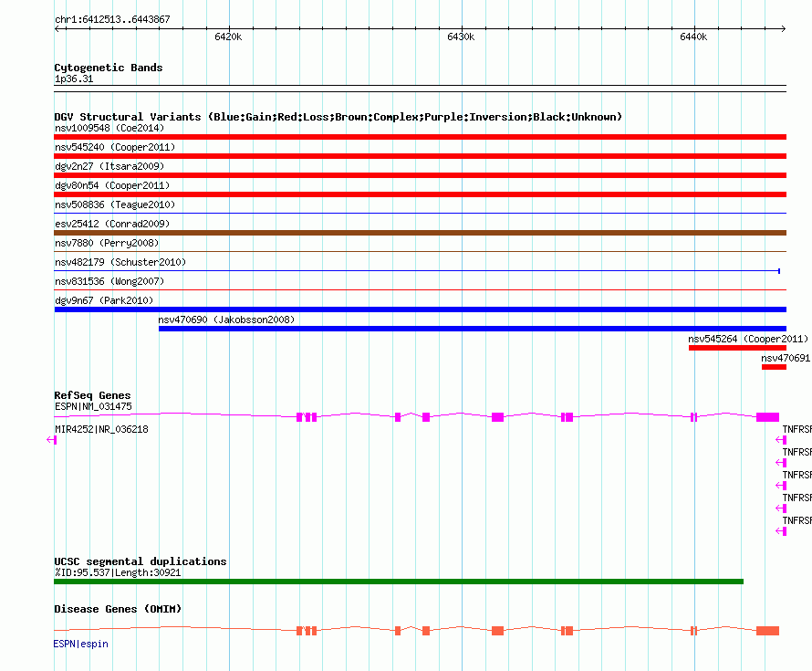Select the short nsv470691 red bar

click(774, 367)
